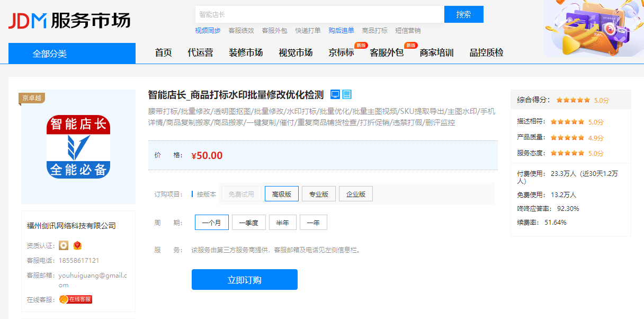
Task: Select the 一年 period option
Action: coord(314,223)
